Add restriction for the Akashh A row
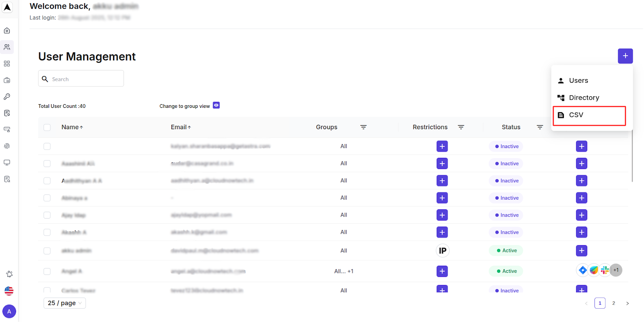Screen dimensions: 644x322 point(442,232)
